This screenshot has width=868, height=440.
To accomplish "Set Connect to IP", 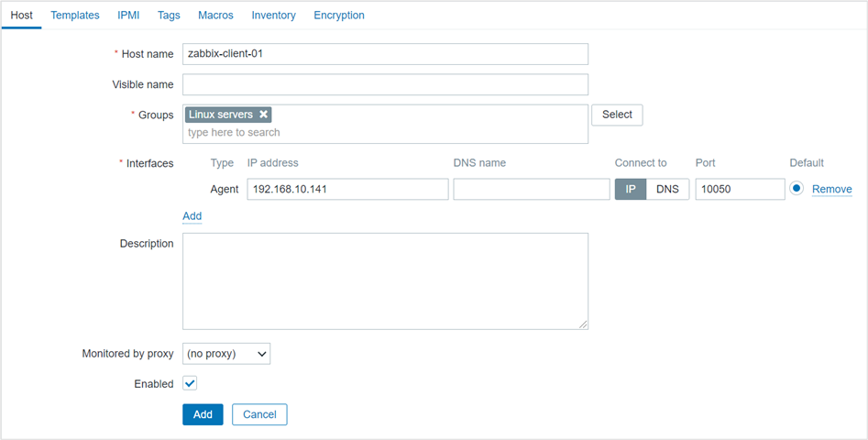I will pos(631,189).
